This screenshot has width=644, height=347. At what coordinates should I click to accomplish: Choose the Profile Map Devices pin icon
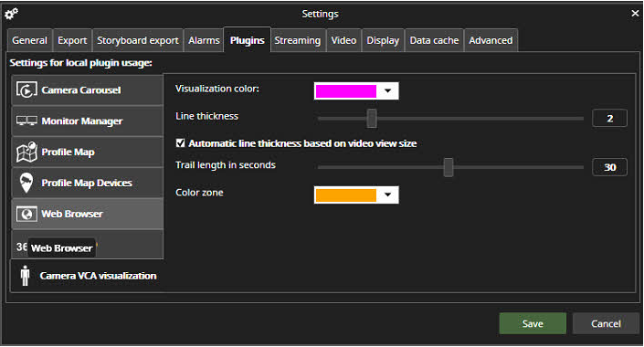26,183
